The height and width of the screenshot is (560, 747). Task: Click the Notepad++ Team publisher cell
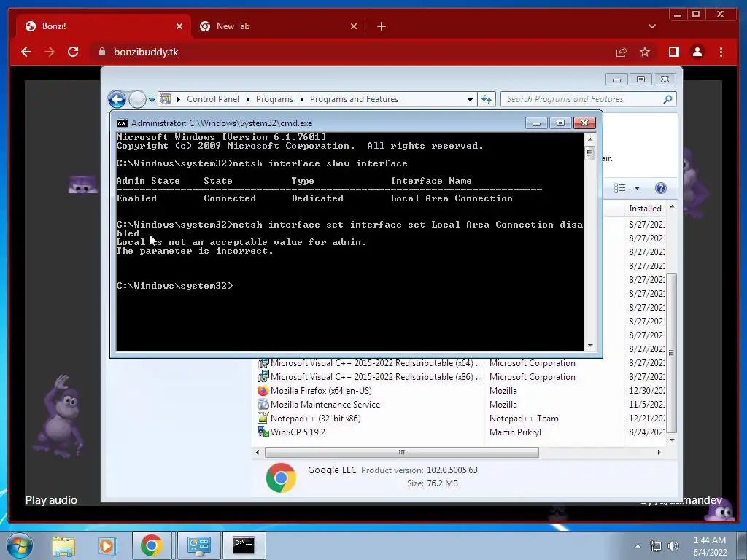(524, 418)
